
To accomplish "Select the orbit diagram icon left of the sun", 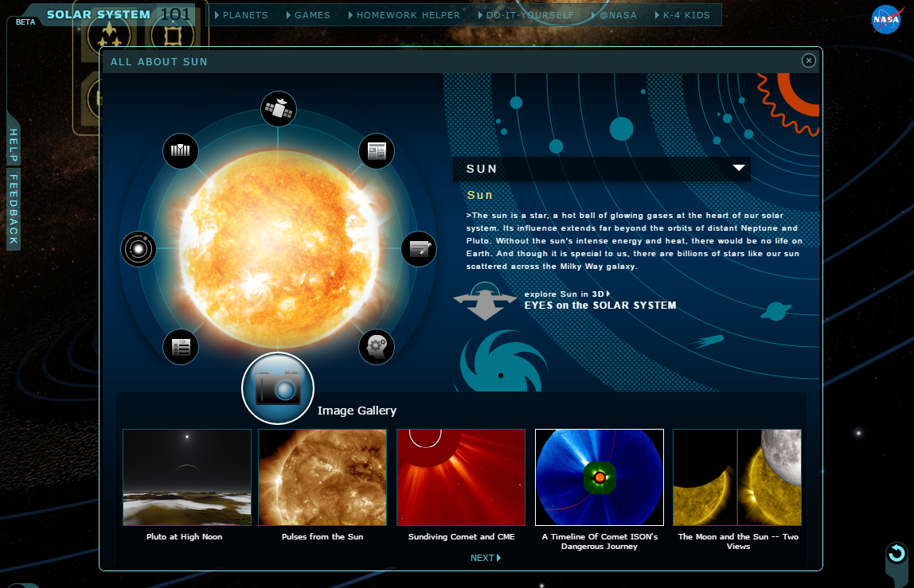I will coord(138,249).
